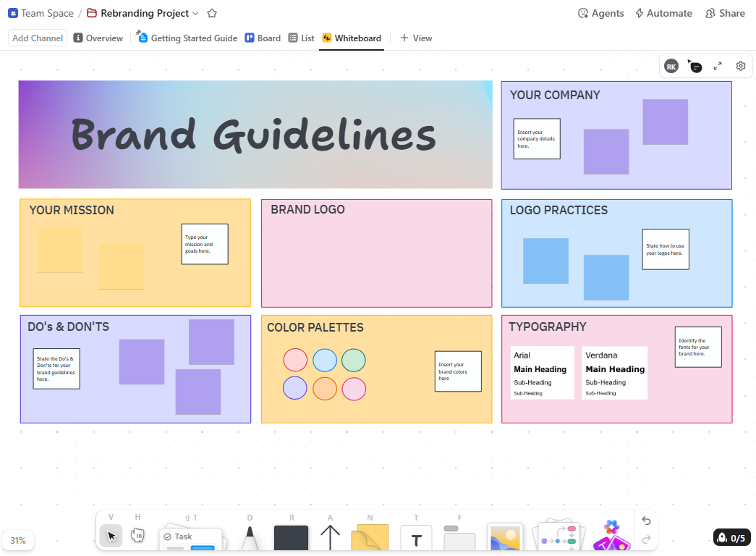Toggle fullscreen expand mode

[x=718, y=65]
